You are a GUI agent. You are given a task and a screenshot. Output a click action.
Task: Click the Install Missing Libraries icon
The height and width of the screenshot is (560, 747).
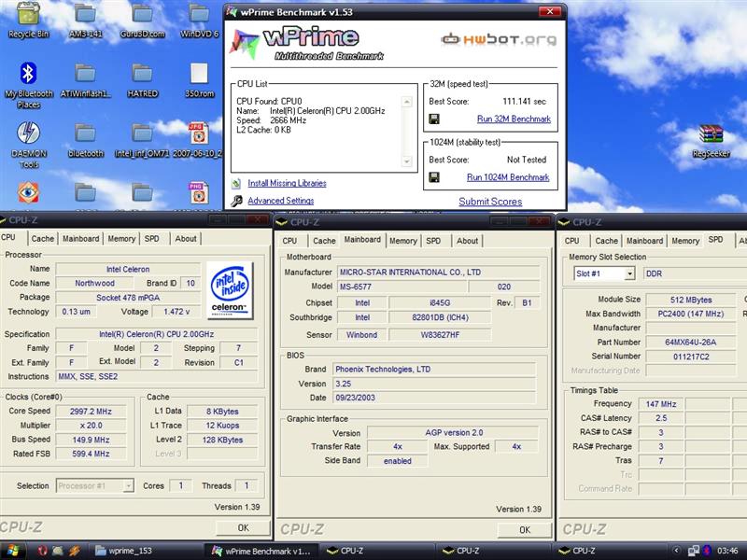coord(236,183)
